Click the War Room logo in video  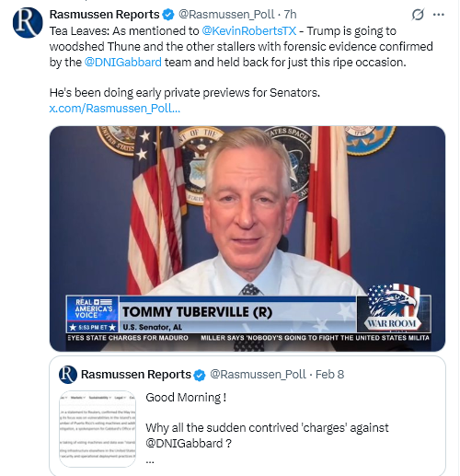pyautogui.click(x=394, y=308)
